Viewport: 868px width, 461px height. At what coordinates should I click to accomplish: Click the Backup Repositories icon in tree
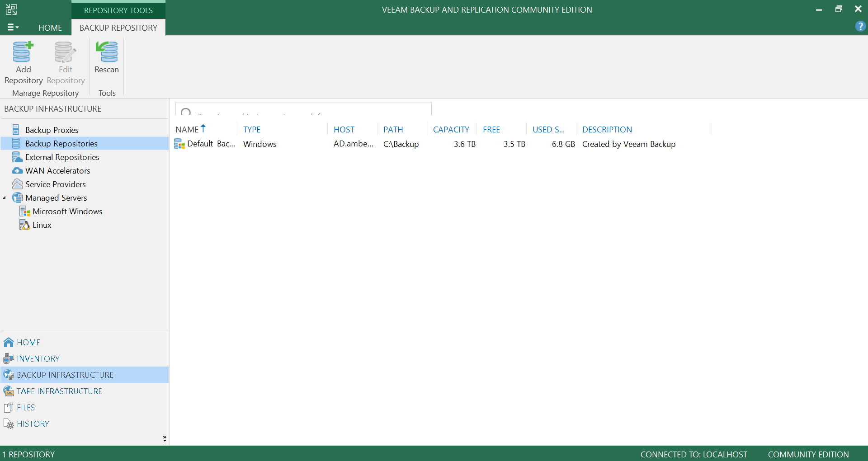pos(16,143)
